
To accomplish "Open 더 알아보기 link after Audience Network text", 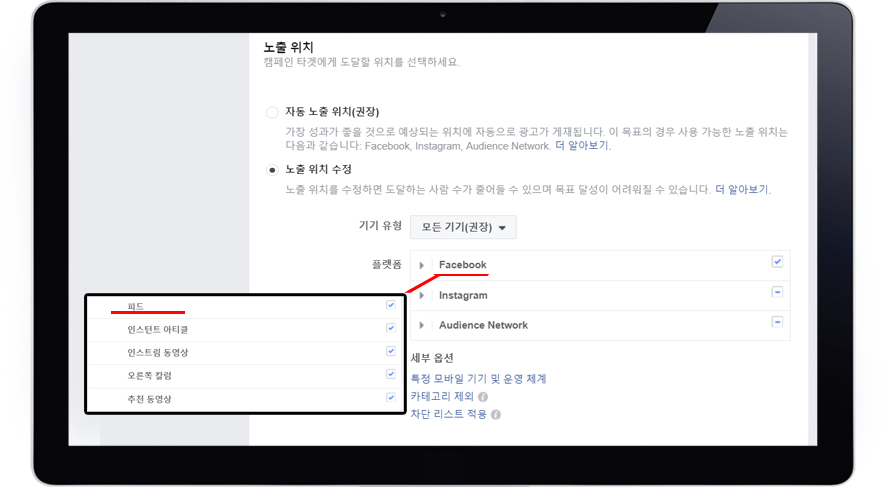I will [581, 146].
